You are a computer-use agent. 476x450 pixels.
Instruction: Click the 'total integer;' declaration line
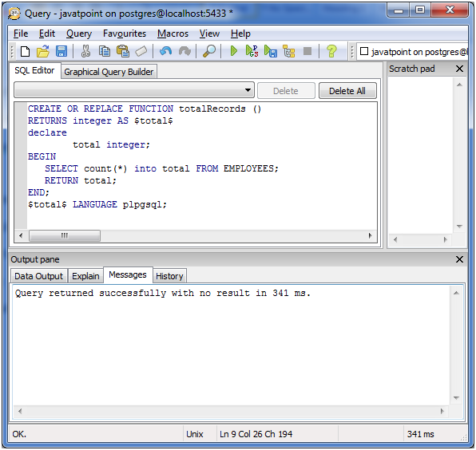[111, 144]
